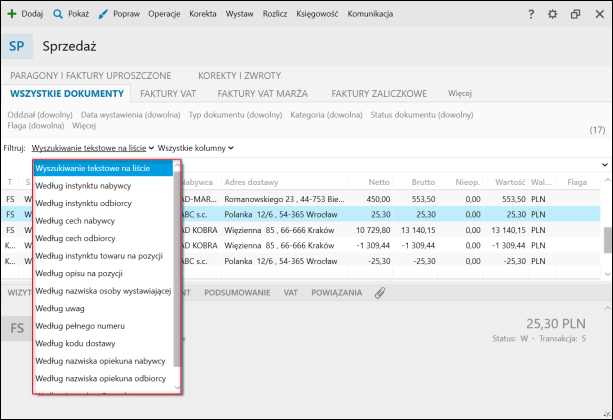
Task: Open the Wszystkie kolumny dropdown
Action: point(195,148)
